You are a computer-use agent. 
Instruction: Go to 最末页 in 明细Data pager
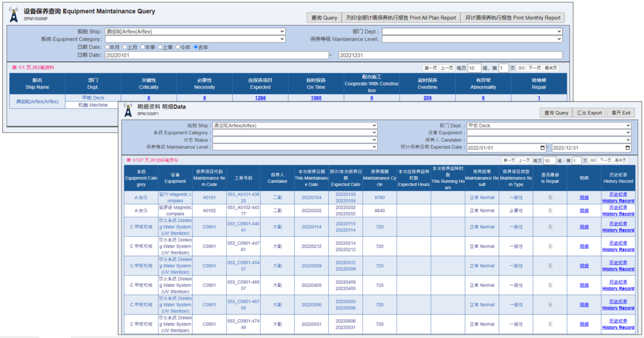(x=620, y=160)
